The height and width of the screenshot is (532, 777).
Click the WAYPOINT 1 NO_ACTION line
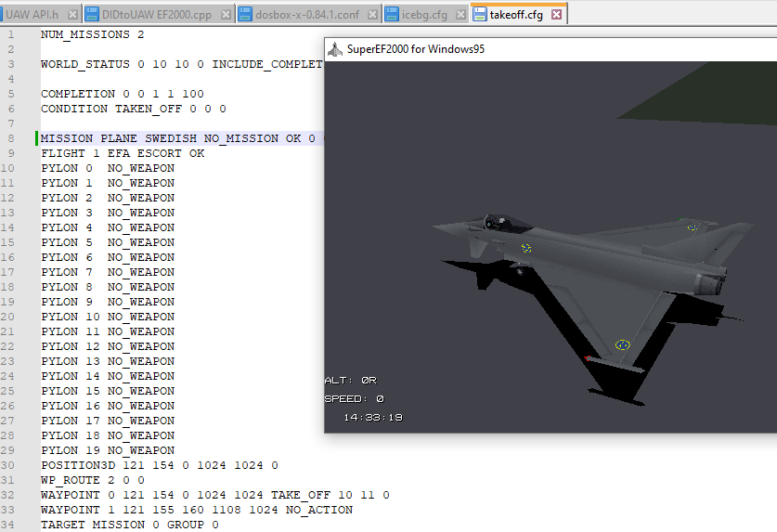pos(196,510)
